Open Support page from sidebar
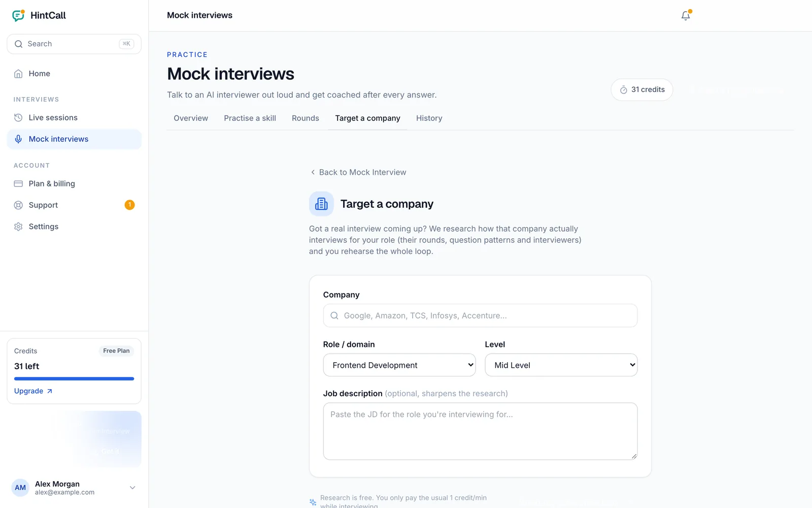 click(x=74, y=205)
